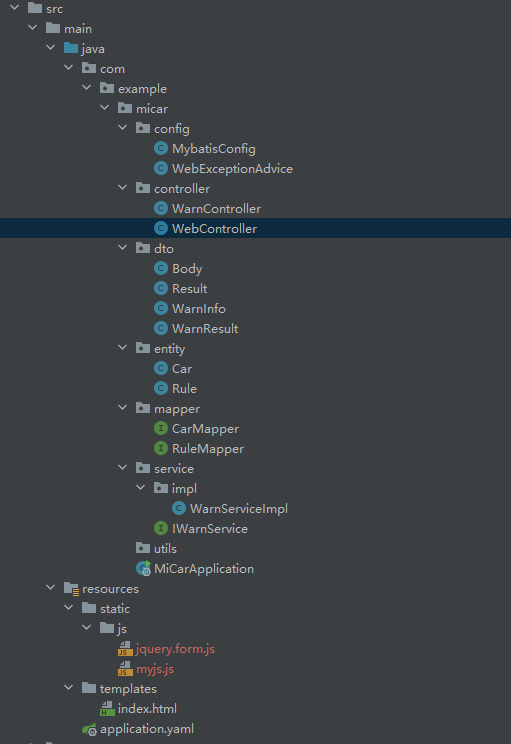The image size is (511, 744).
Task: Open the WarnResult dto class
Action: [205, 328]
